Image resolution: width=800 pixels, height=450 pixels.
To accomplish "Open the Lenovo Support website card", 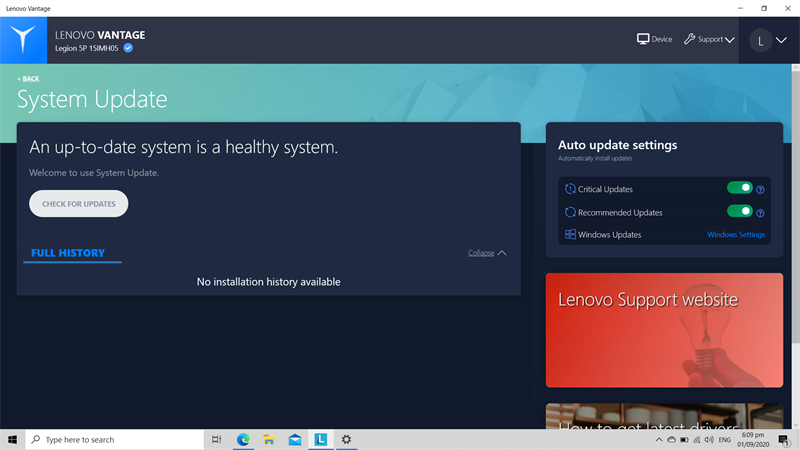I will (664, 330).
